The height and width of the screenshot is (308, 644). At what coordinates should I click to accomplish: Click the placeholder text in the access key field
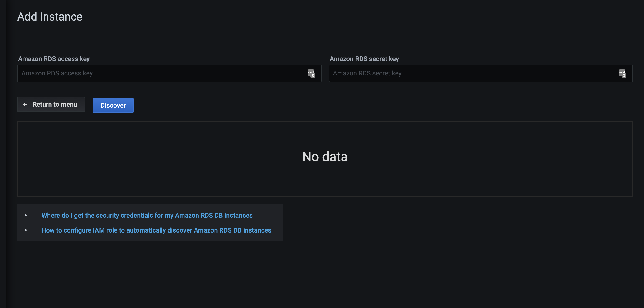pyautogui.click(x=57, y=73)
